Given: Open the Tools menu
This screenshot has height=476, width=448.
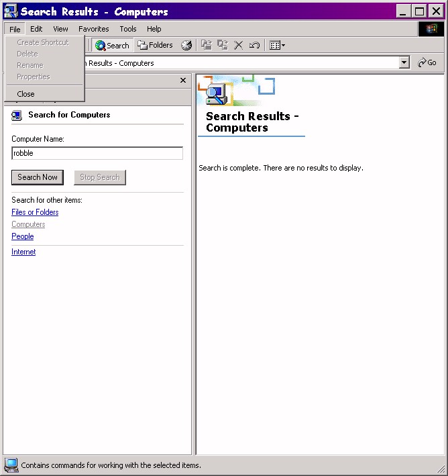Looking at the screenshot, I should pos(128,29).
